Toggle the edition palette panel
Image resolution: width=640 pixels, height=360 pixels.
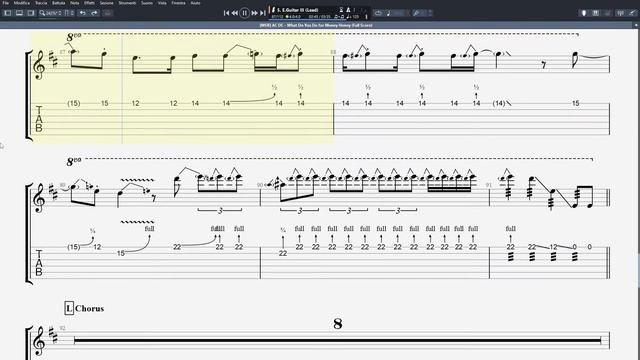(7, 13)
